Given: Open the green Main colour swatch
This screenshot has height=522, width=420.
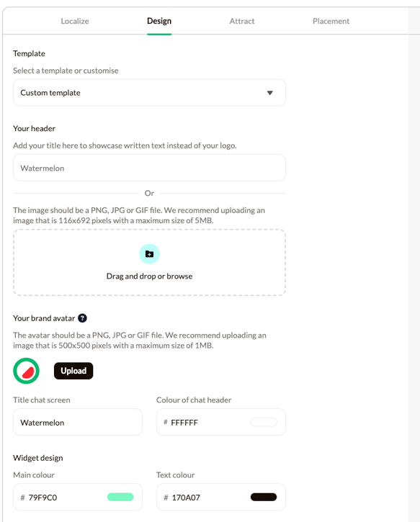Looking at the screenshot, I should (120, 497).
